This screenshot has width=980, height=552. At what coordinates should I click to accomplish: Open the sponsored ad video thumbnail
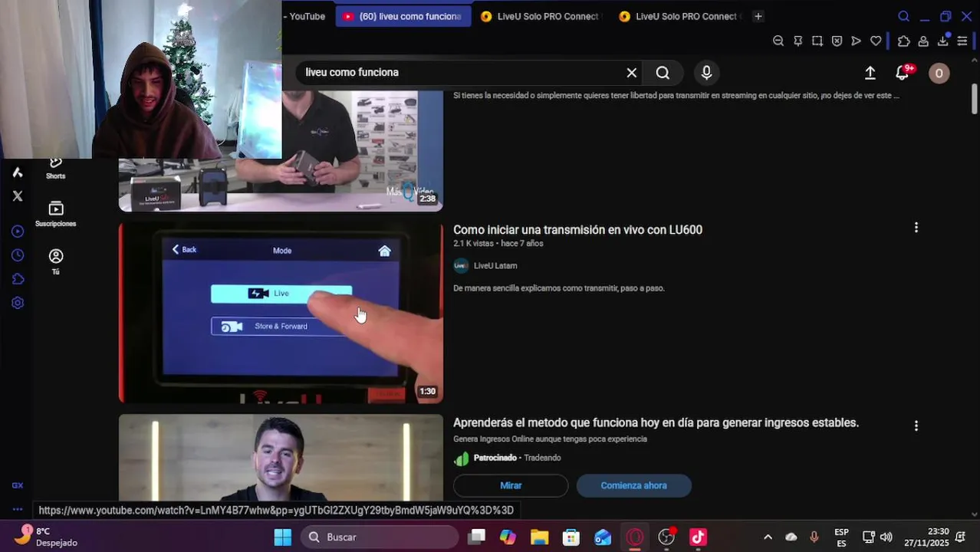pyautogui.click(x=281, y=458)
